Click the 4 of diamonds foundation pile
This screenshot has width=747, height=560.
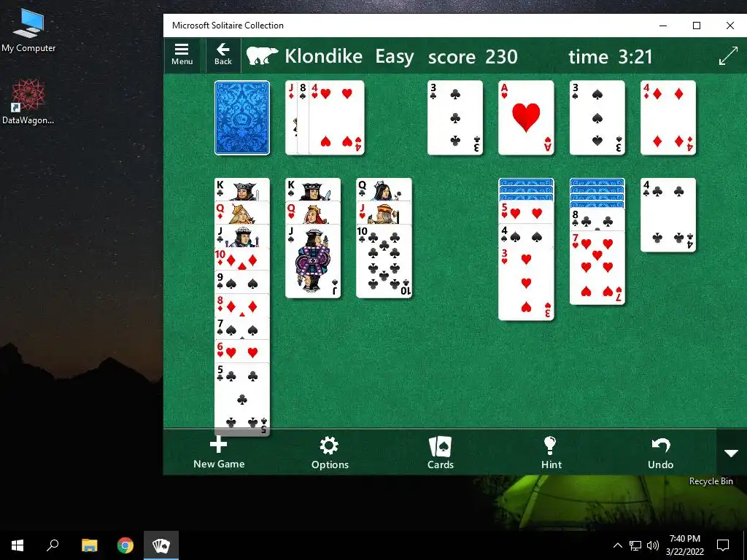click(668, 117)
